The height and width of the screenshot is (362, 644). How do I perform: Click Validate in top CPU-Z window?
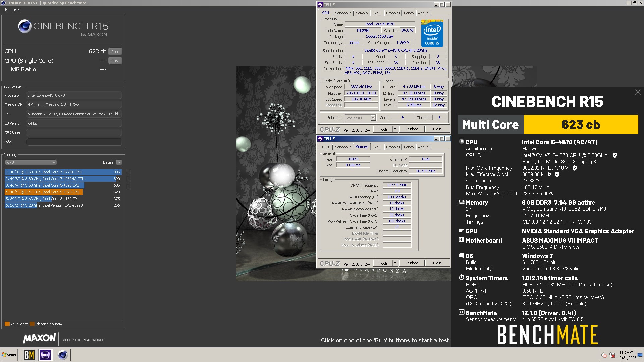click(412, 129)
